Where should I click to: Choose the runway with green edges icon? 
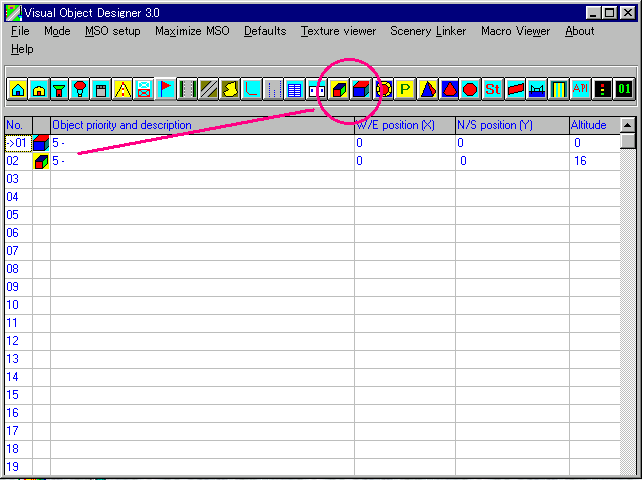point(187,89)
